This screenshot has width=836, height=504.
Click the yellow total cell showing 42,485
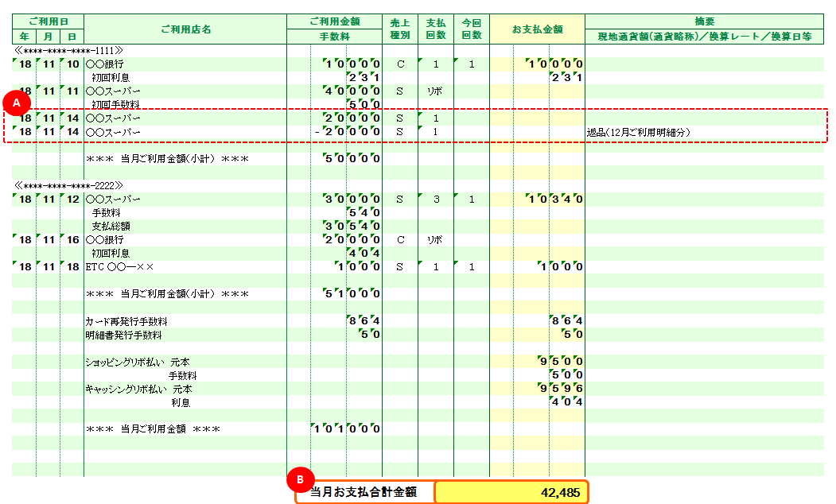click(511, 492)
